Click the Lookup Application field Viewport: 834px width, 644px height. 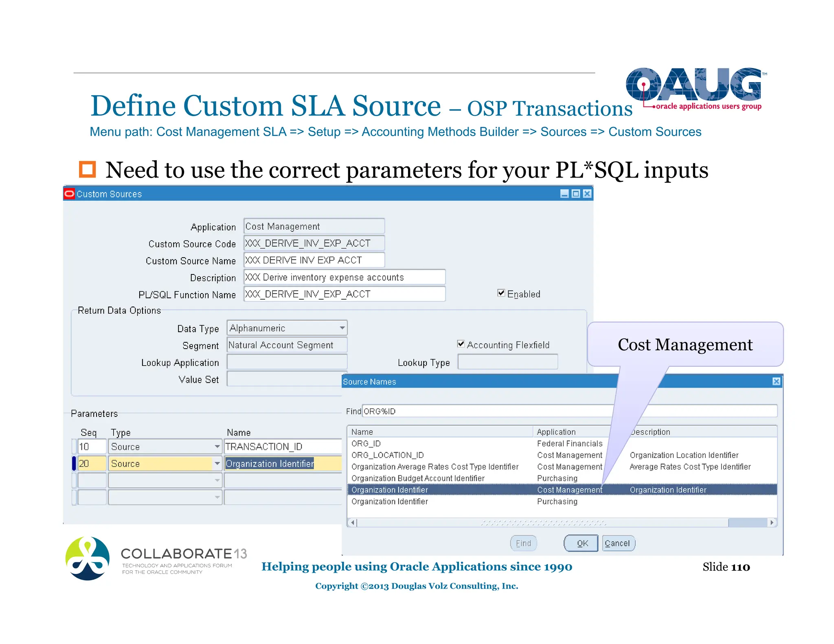(x=287, y=362)
